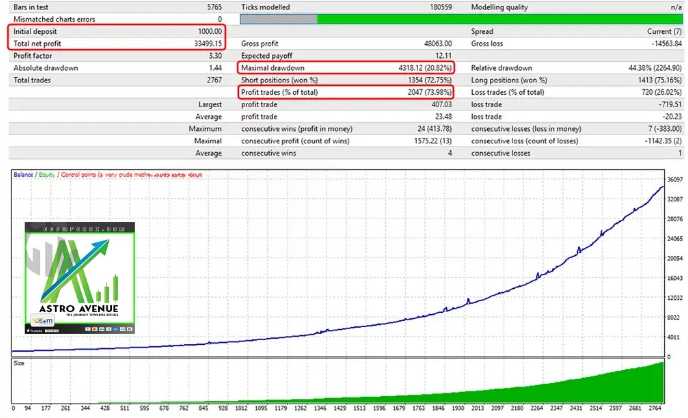Select the "Ticks modelled" label
Screen dimensions: 688x418
tap(265, 7)
